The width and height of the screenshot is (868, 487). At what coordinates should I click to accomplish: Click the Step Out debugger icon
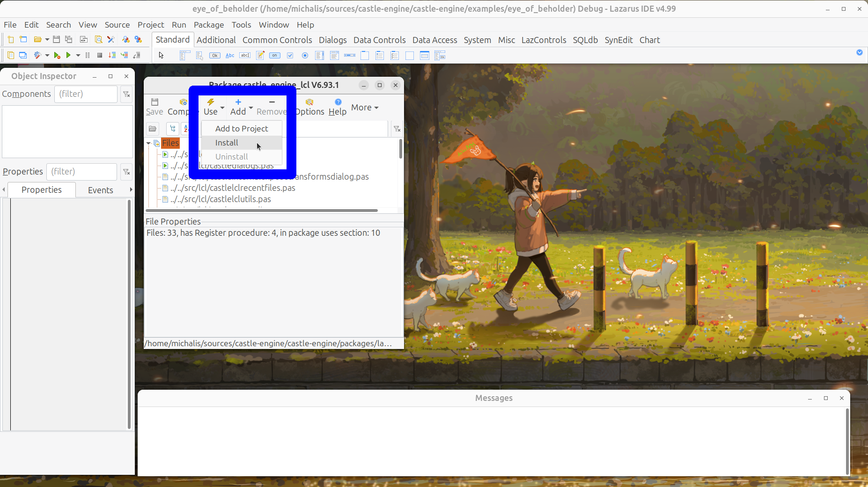point(137,55)
